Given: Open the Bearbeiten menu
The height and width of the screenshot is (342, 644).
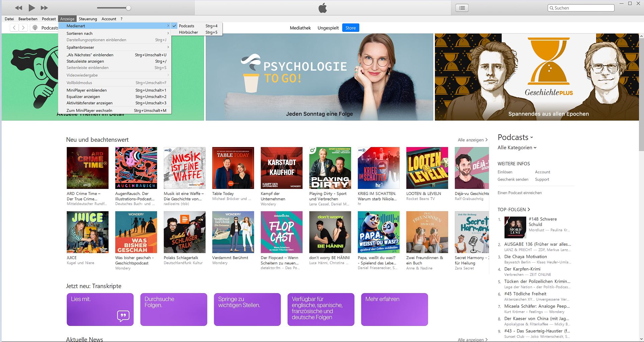Looking at the screenshot, I should 28,19.
